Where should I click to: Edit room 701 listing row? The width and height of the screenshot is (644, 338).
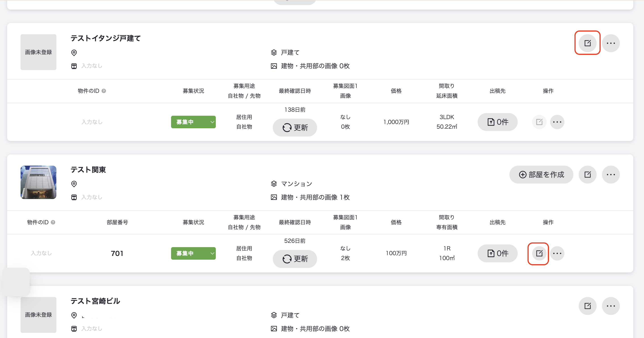click(x=539, y=253)
